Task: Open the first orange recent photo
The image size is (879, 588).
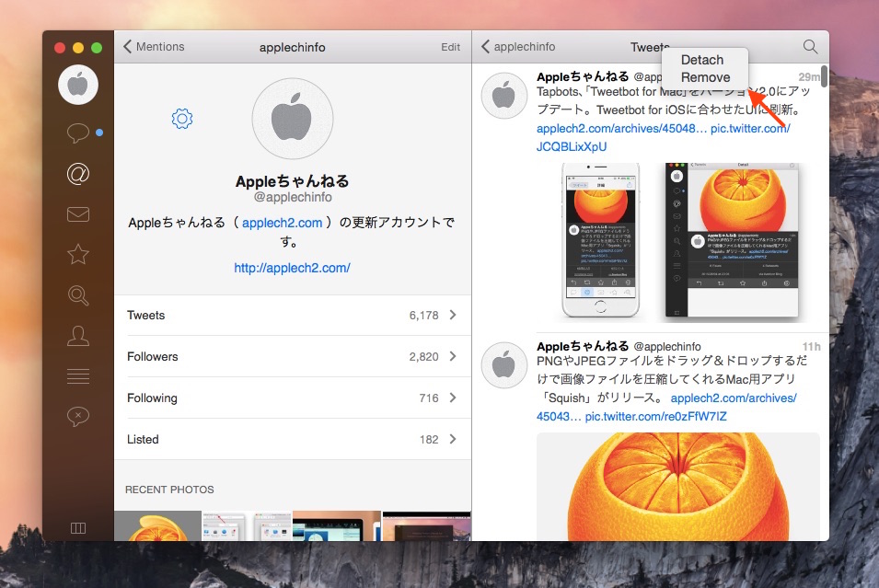Action: pyautogui.click(x=157, y=525)
